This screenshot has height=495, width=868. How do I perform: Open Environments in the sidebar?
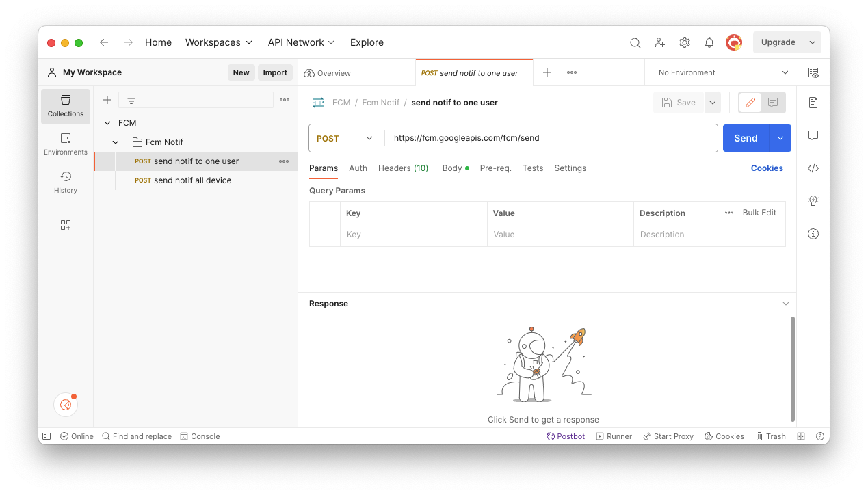(x=66, y=144)
